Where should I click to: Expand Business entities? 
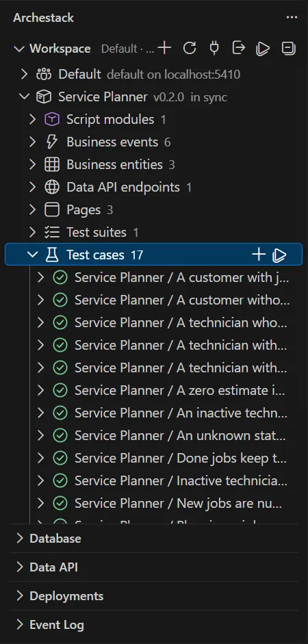coord(33,165)
